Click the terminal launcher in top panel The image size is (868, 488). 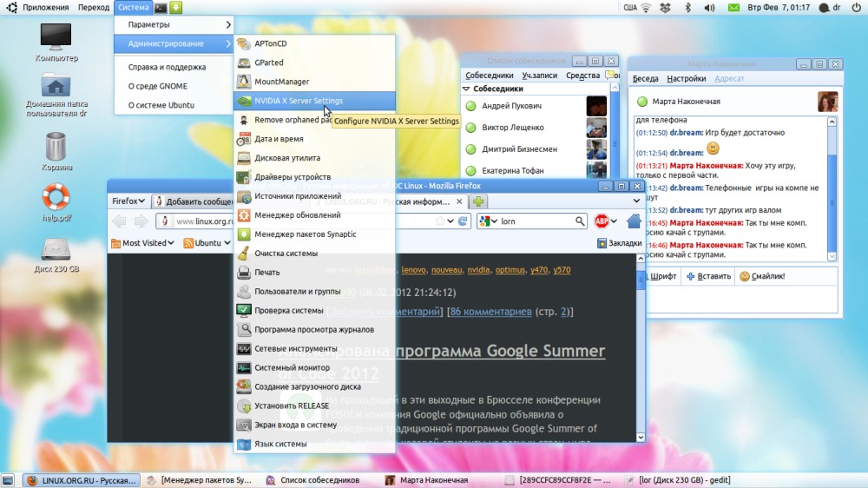pyautogui.click(x=161, y=7)
